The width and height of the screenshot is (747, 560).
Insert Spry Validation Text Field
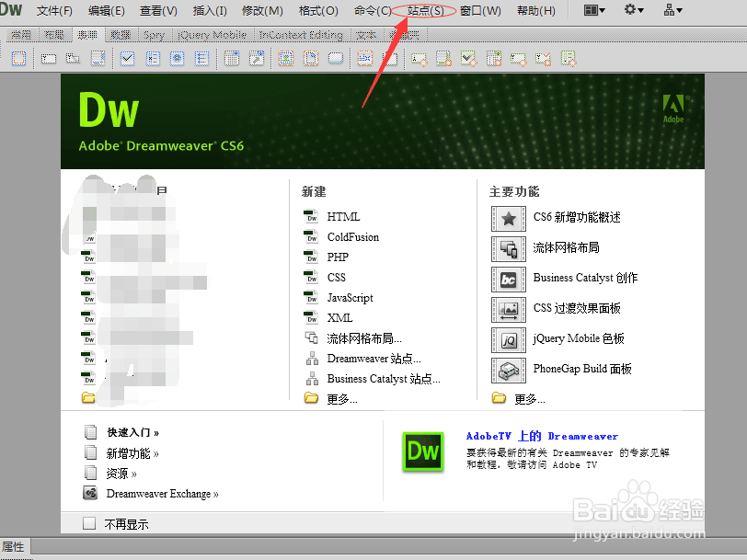419,59
